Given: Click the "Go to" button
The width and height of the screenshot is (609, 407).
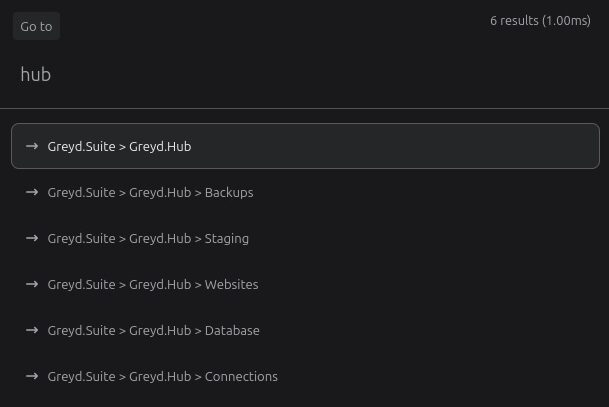Looking at the screenshot, I should [36, 26].
